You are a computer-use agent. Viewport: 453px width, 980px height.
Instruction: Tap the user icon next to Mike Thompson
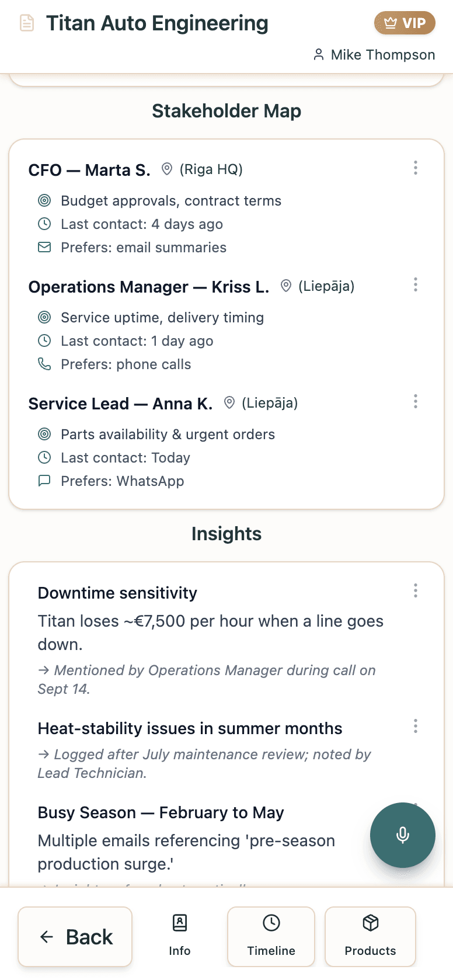[x=319, y=54]
